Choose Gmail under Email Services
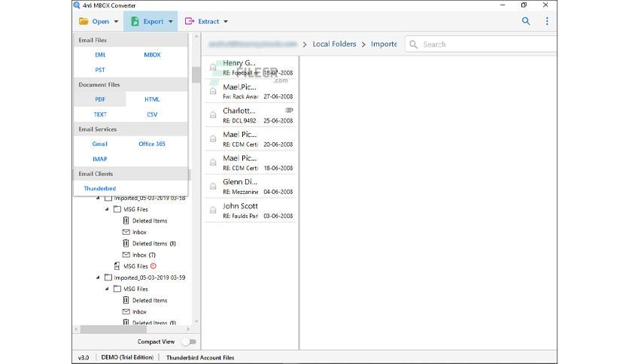 tap(100, 144)
